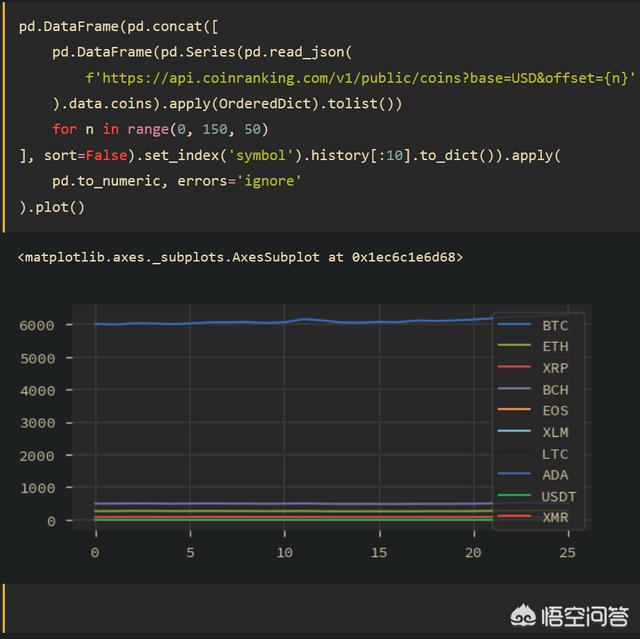Click the ADA legend entry
640x639 pixels.
[533, 475]
